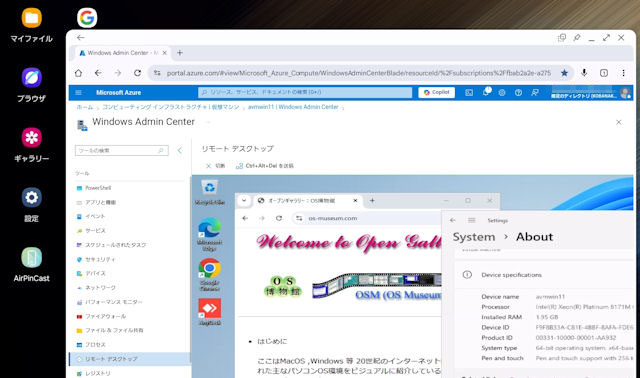Click the ツールの検索 tool search field
The width and height of the screenshot is (640, 378).
click(122, 151)
